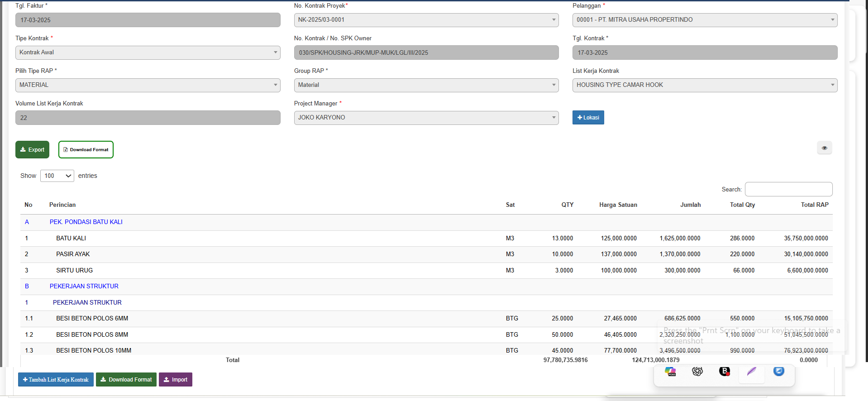Open the Show entries count dropdown
The height and width of the screenshot is (401, 868).
tap(57, 176)
